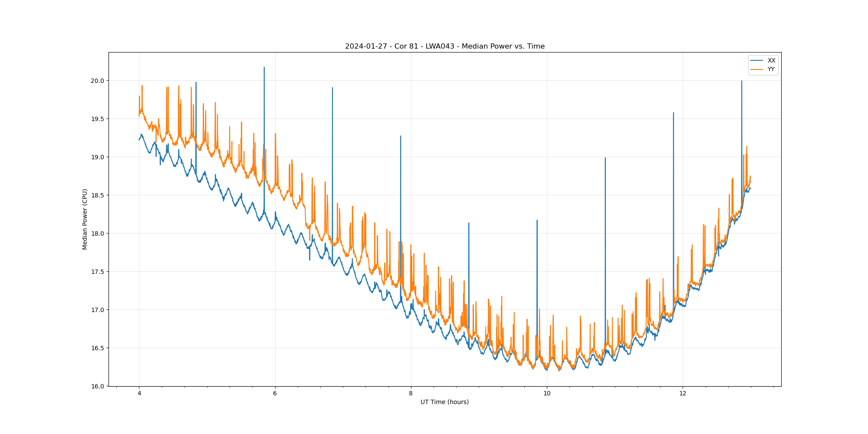Click the 'UT Time (hours)' x-axis label
Image resolution: width=868 pixels, height=434 pixels.
coord(444,402)
